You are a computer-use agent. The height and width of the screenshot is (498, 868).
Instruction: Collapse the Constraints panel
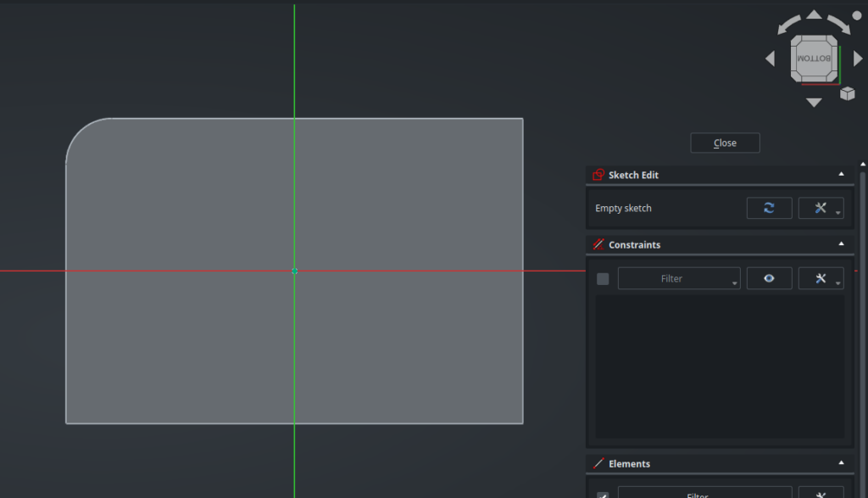(841, 244)
